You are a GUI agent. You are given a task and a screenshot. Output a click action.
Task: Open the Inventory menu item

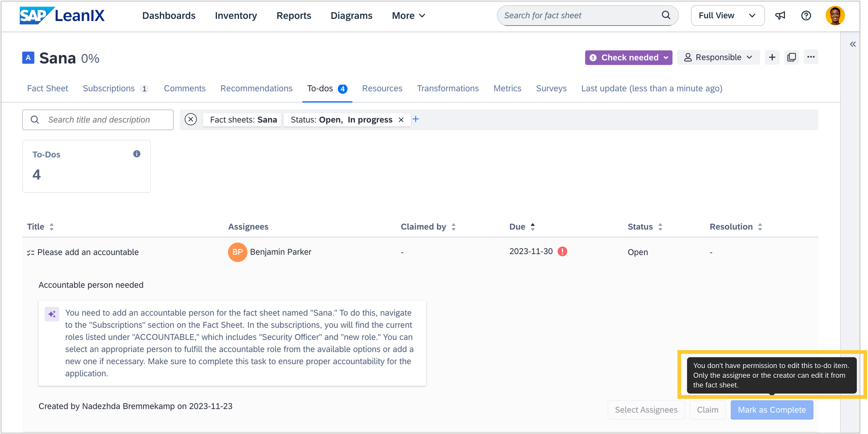(x=236, y=16)
